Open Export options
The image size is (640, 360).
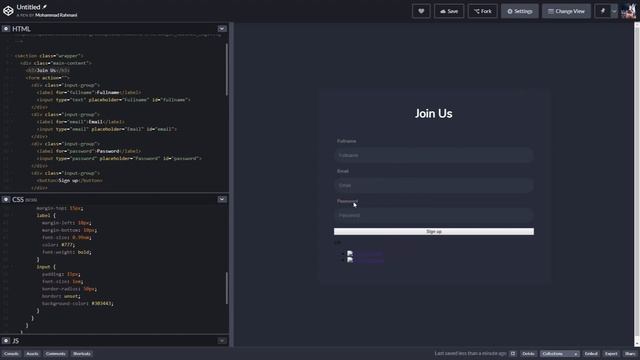[611, 353]
